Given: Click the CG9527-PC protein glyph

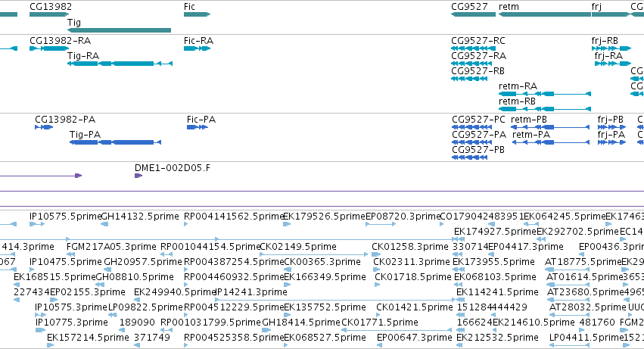Looking at the screenshot, I should (472, 127).
